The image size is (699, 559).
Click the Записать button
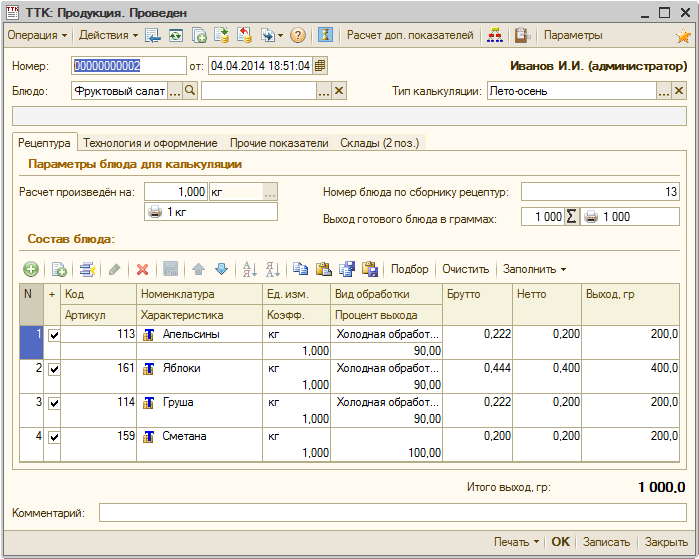[606, 542]
